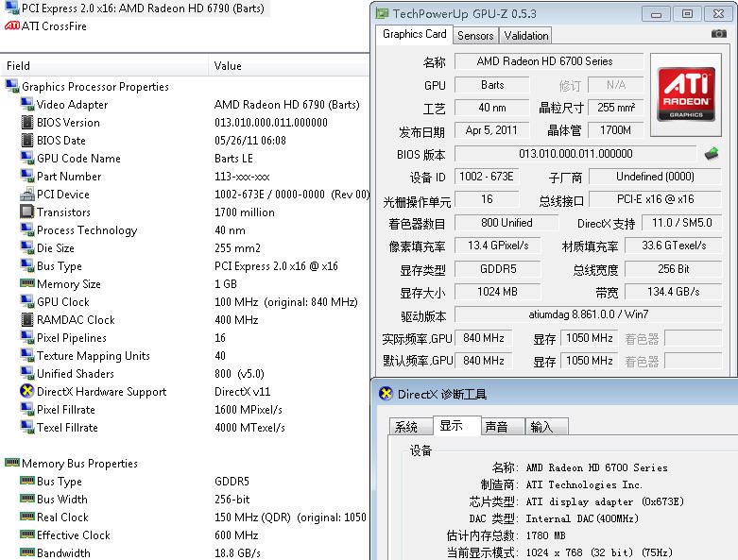The width and height of the screenshot is (738, 560).
Task: Select the Real Clock field label
Action: coord(62,518)
